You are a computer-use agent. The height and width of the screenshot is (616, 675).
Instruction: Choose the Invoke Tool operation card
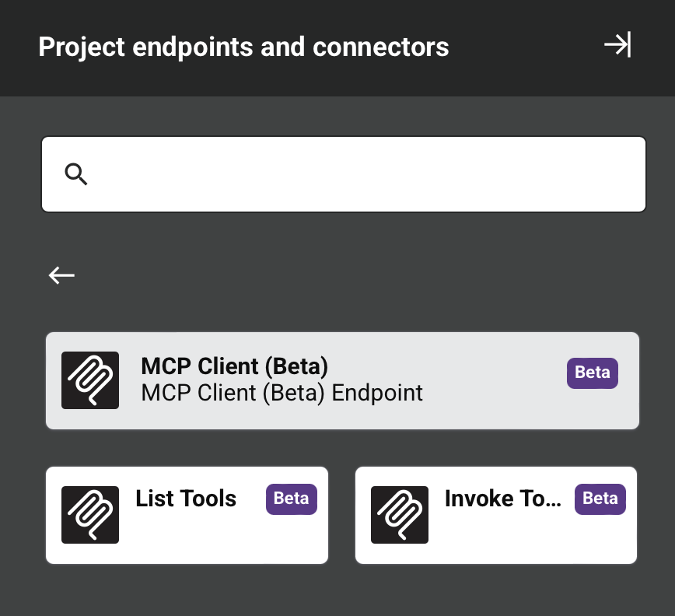click(x=496, y=515)
